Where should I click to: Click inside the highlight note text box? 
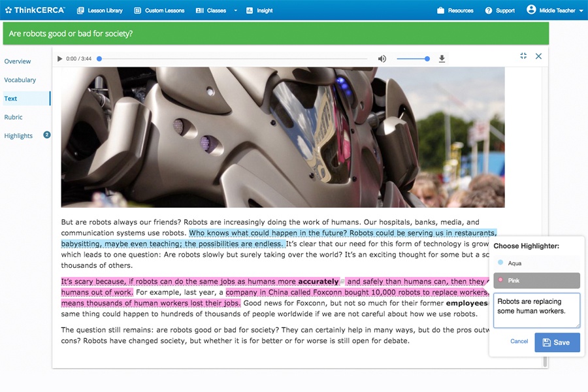pos(536,310)
